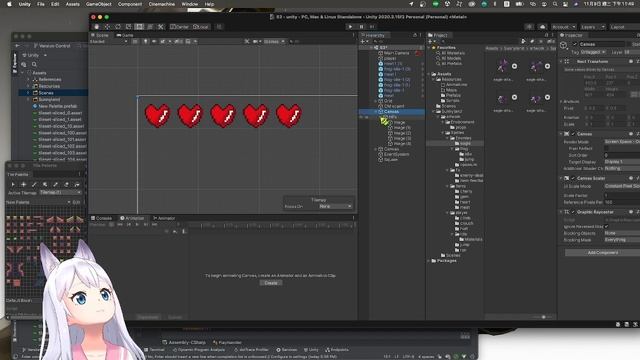Open the Cloud services icon
The image size is (640, 360).
(x=542, y=27)
